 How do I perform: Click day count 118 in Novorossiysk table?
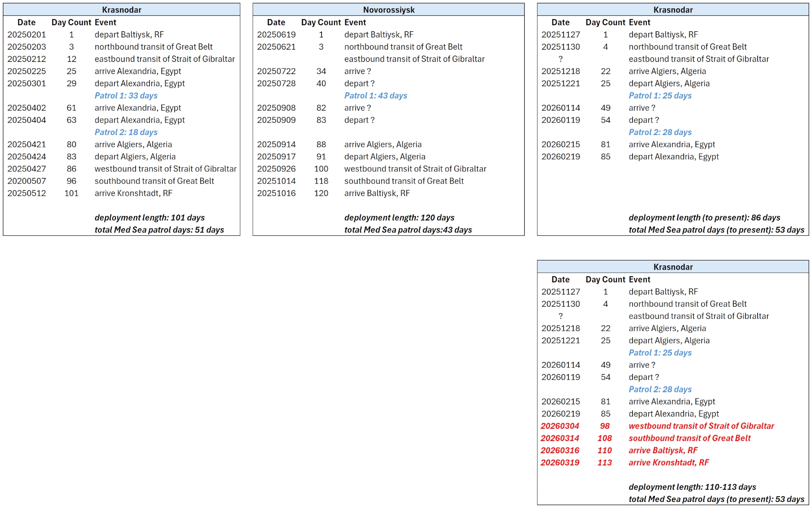[321, 181]
